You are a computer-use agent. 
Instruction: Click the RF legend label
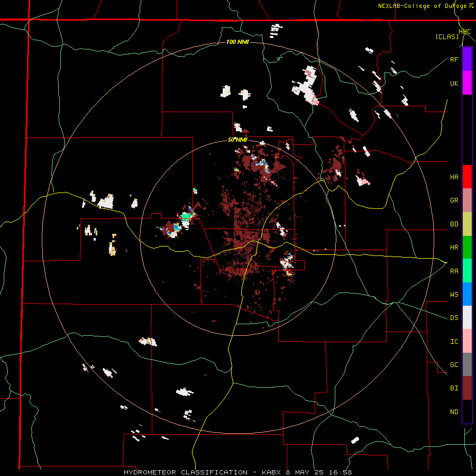click(x=454, y=59)
